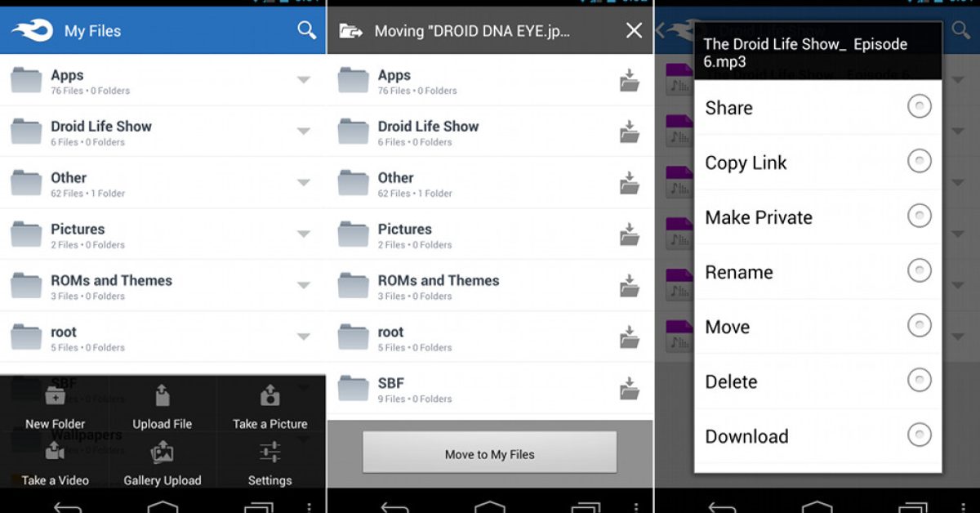Viewport: 980px width, 513px height.
Task: Expand options arrow for Droid Life Show folder
Action: [304, 132]
